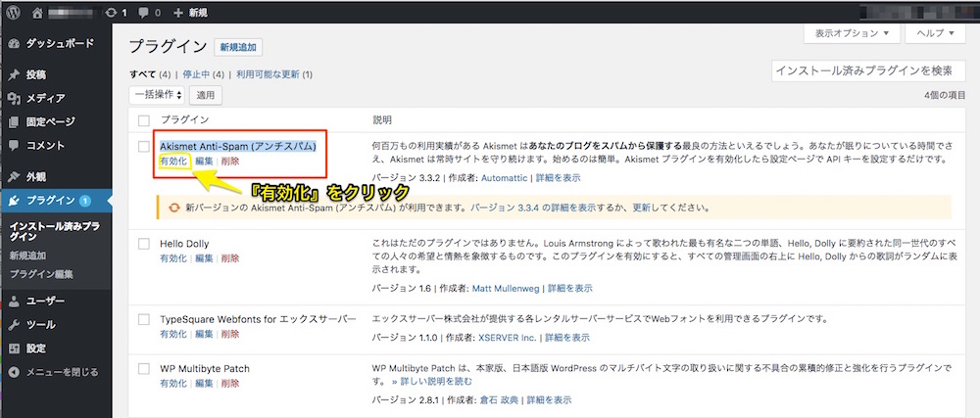Check the WP Multibyte Patch checkbox
The height and width of the screenshot is (418, 980).
pyautogui.click(x=144, y=369)
